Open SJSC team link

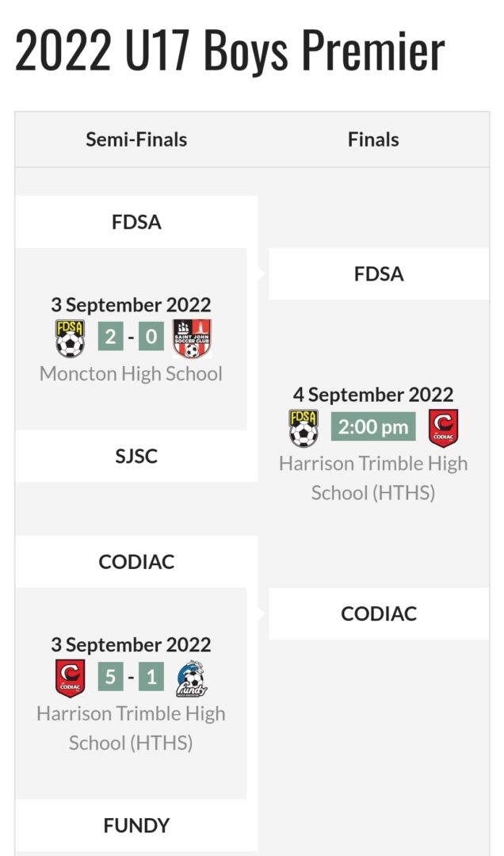(136, 456)
